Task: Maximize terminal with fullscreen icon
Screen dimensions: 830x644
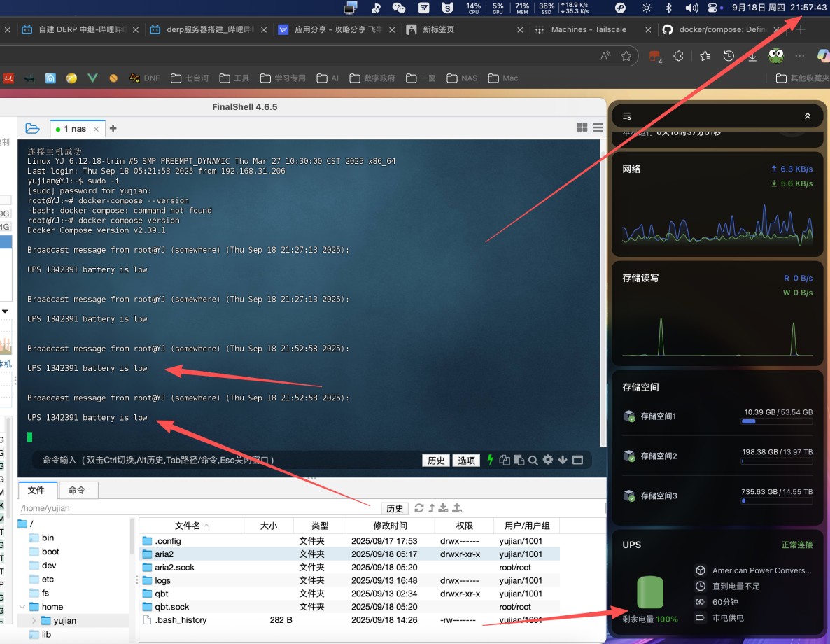Action: tap(577, 460)
